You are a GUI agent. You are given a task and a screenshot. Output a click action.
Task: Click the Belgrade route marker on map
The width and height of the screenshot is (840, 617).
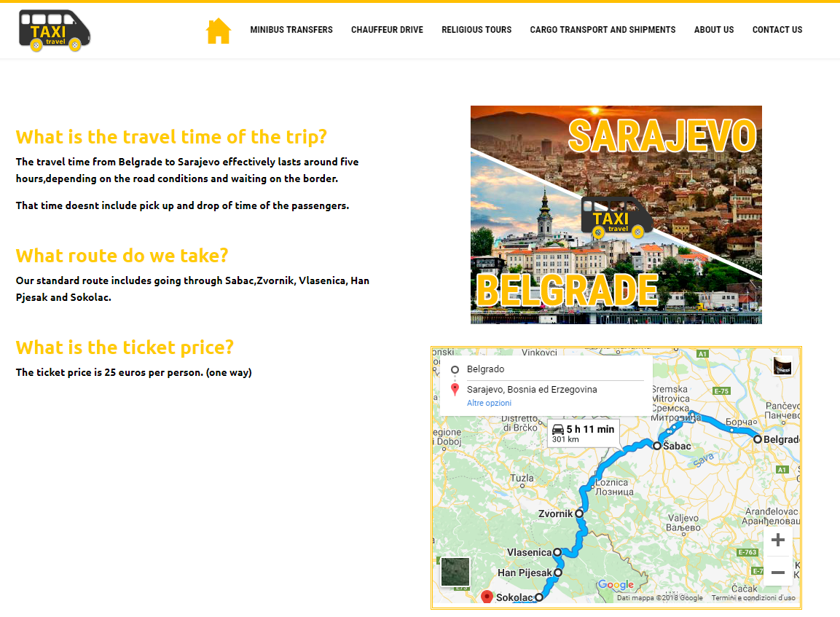coord(758,439)
